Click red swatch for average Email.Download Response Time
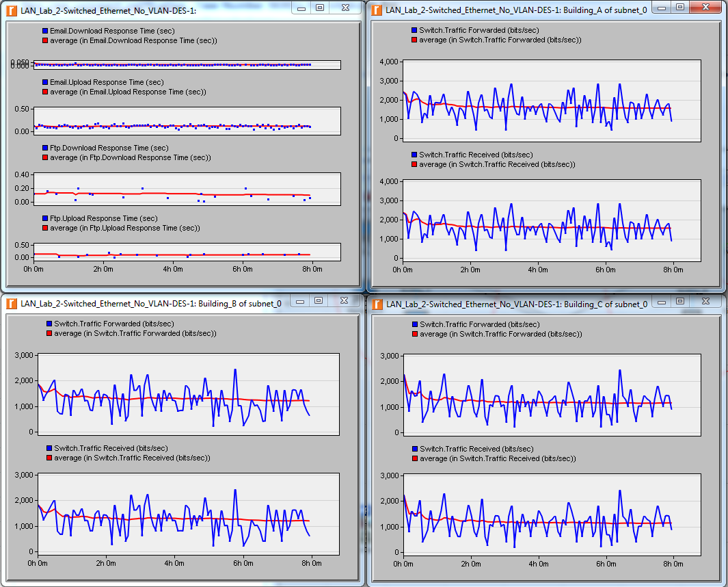The width and height of the screenshot is (728, 587). tap(45, 40)
